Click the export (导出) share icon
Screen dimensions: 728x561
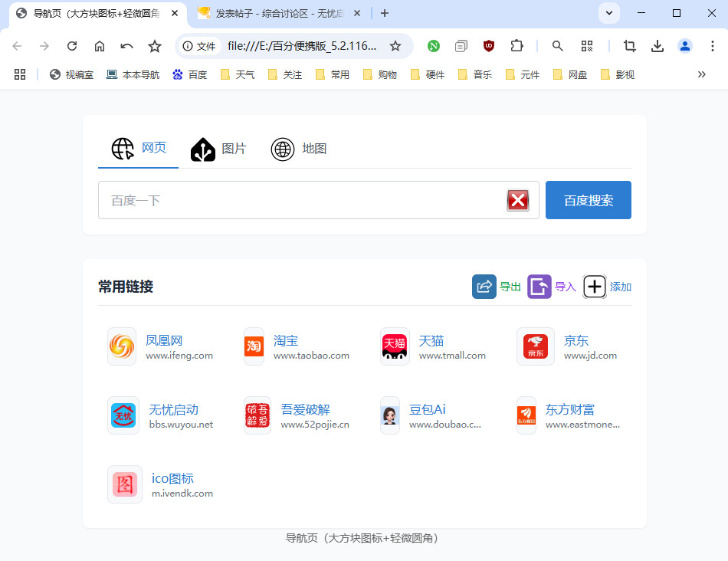tap(484, 287)
